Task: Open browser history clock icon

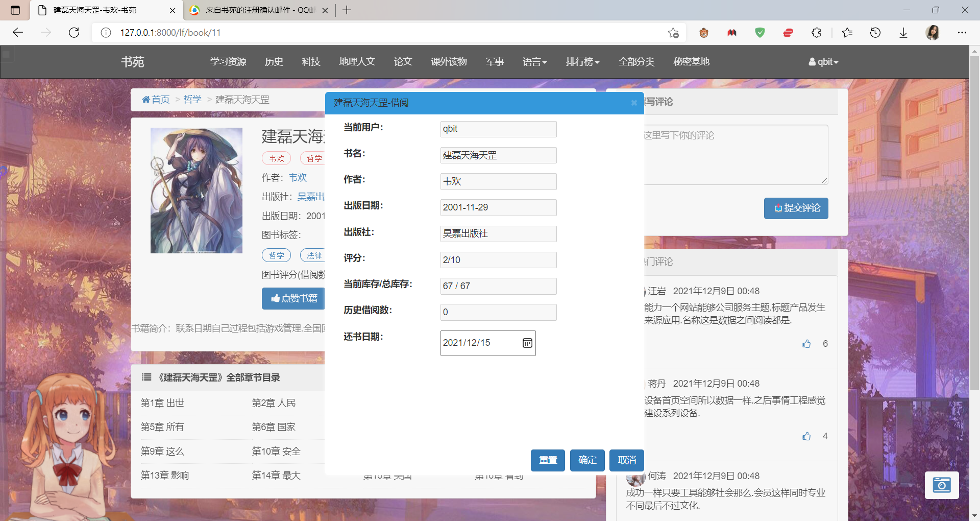Action: tap(875, 33)
